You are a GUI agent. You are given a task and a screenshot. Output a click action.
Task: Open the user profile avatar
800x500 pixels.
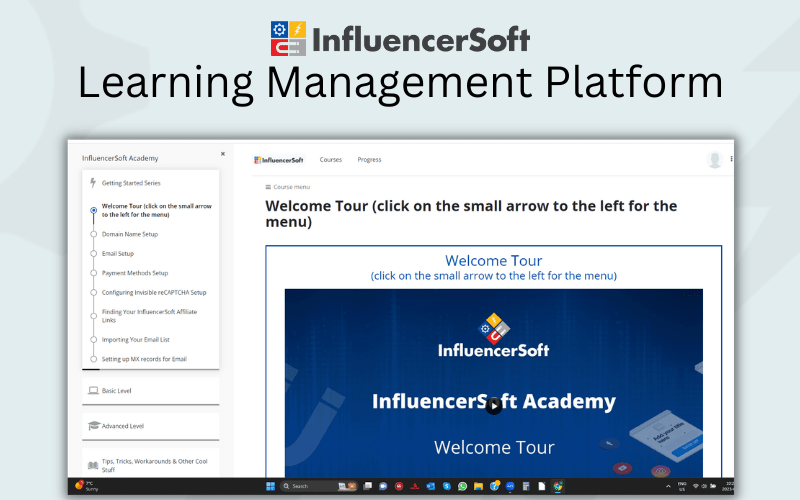tap(715, 160)
